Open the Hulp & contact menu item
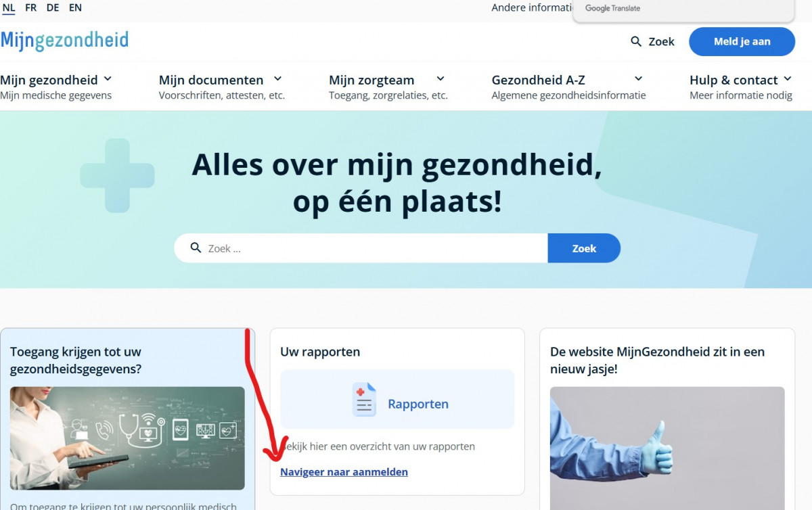 tap(734, 80)
